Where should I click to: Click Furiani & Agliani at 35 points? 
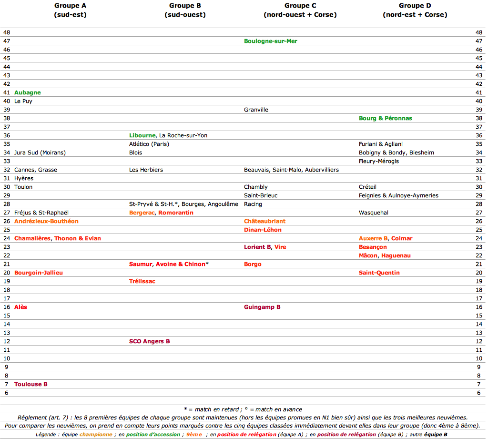click(381, 144)
